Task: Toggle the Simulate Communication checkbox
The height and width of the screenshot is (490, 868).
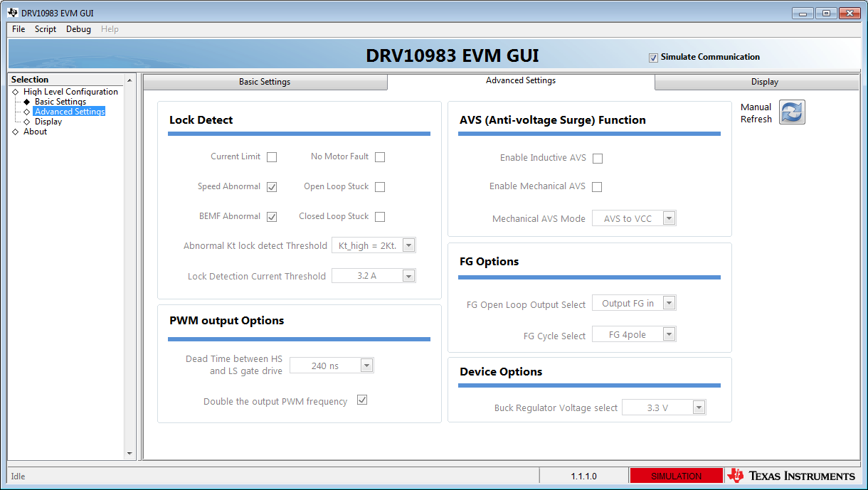Action: 653,58
